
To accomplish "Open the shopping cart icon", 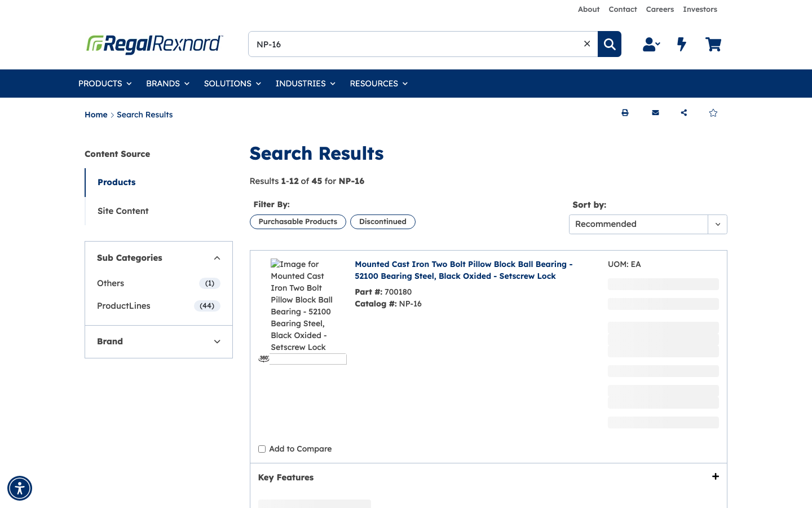I will [x=713, y=44].
